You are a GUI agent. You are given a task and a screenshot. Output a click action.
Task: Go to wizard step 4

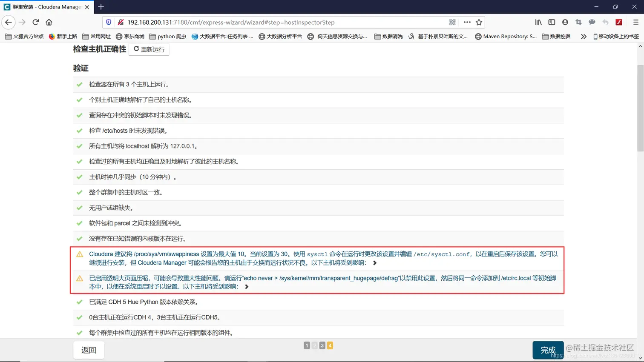point(330,345)
